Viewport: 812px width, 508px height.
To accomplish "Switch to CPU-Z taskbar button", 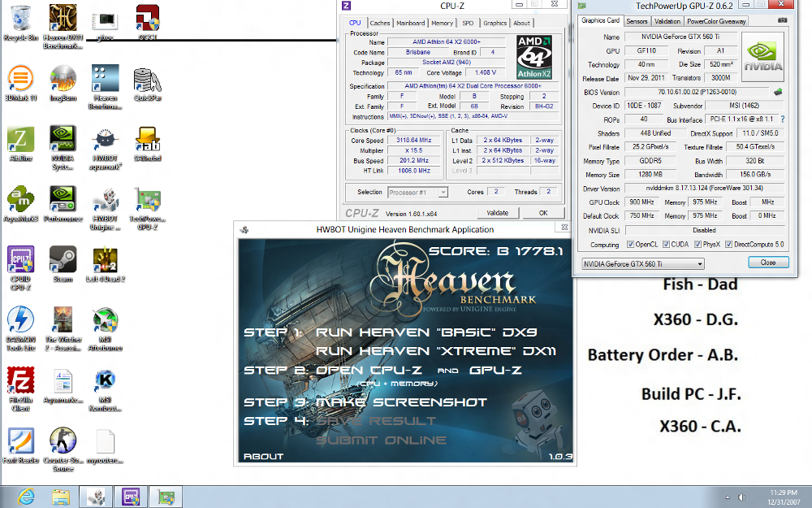I will (x=131, y=497).
